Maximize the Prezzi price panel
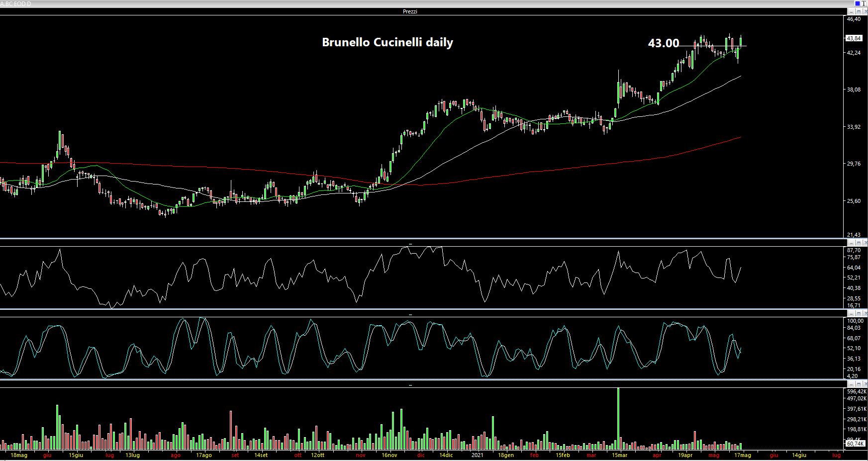 (x=859, y=11)
